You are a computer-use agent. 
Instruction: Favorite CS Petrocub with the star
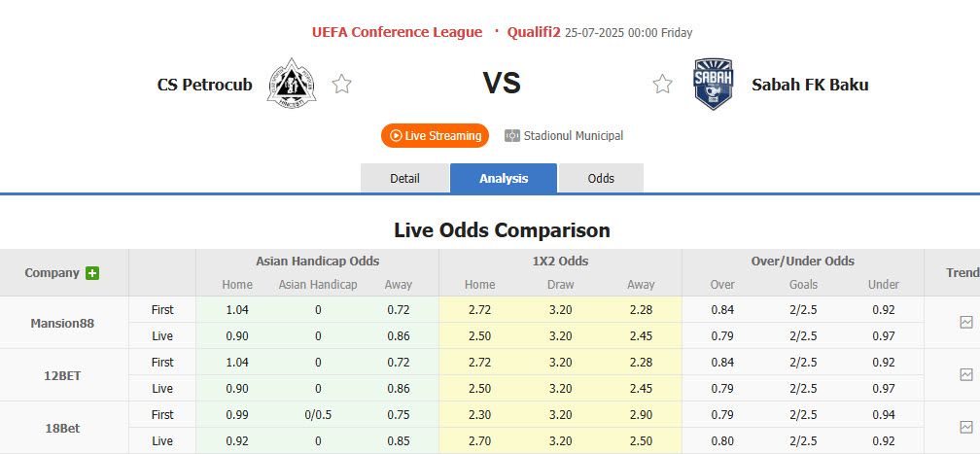(341, 85)
